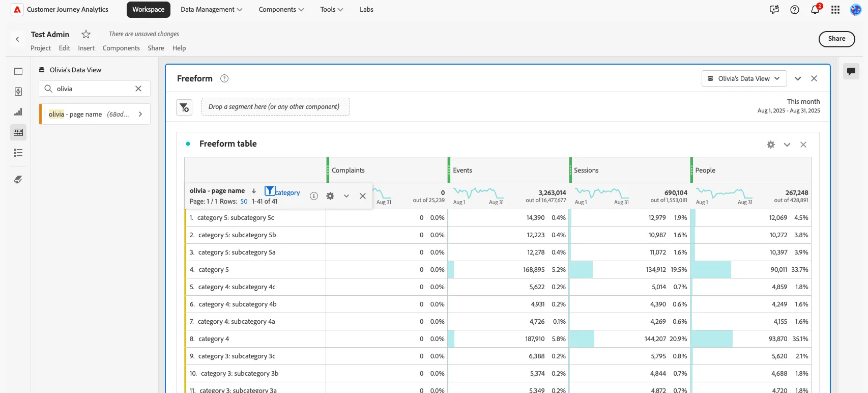The height and width of the screenshot is (393, 868).
Task: Open the Panels icon in left rail
Action: (18, 71)
